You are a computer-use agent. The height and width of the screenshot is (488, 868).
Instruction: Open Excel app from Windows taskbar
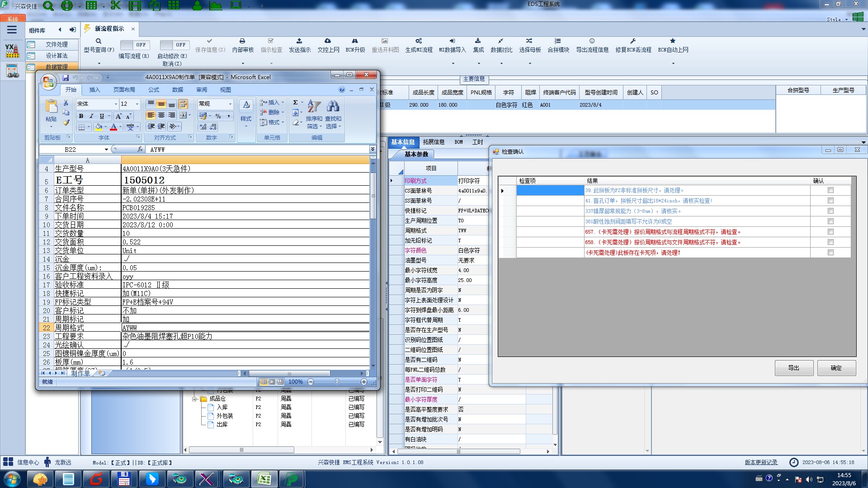pos(264,479)
